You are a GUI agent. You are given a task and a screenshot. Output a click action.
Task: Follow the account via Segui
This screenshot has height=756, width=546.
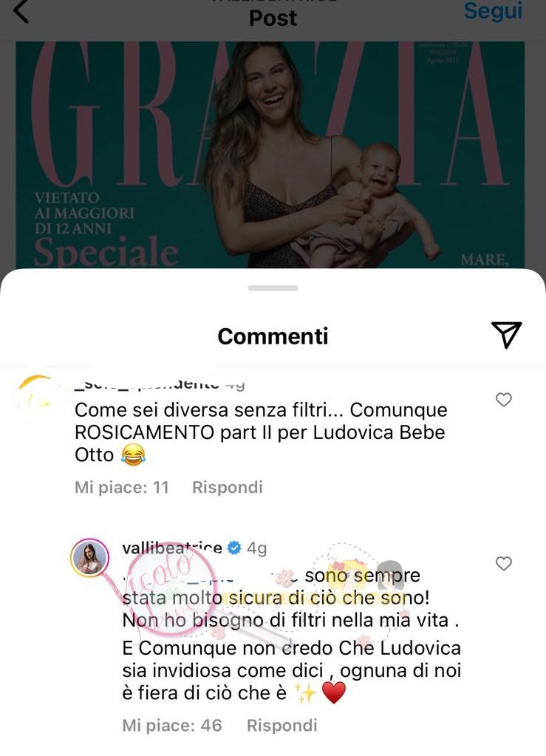(x=493, y=11)
